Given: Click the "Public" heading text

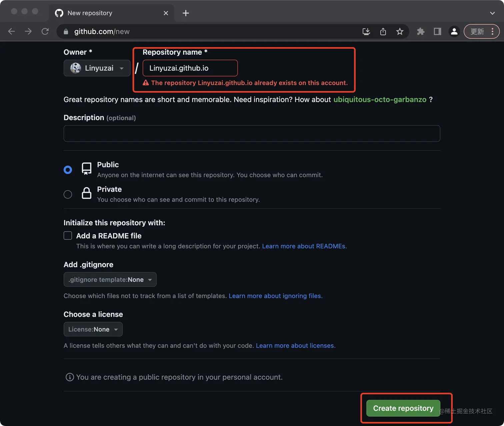Looking at the screenshot, I should coord(108,165).
